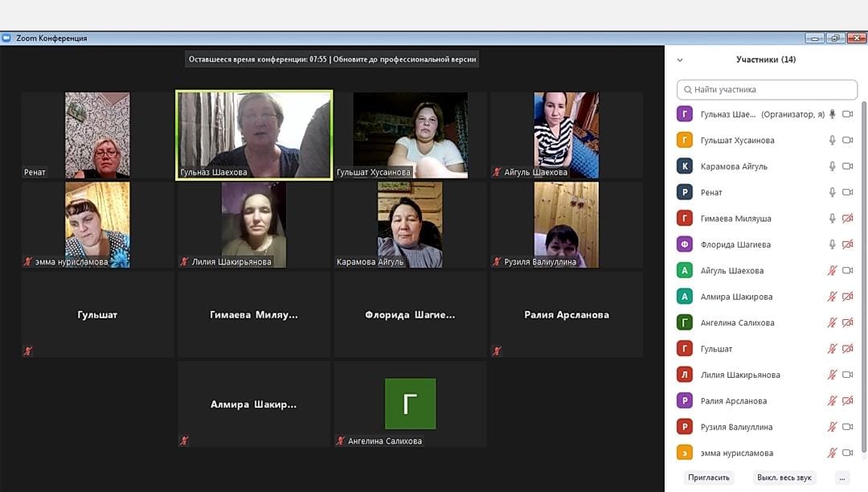Click Ренат's camera icon in list
868x492 pixels.
tap(847, 193)
